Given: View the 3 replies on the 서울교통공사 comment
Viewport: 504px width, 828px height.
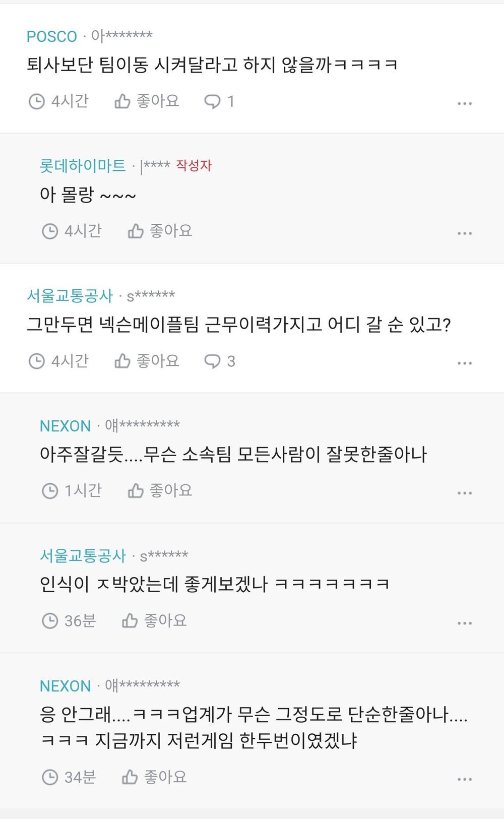Looking at the screenshot, I should tap(219, 361).
